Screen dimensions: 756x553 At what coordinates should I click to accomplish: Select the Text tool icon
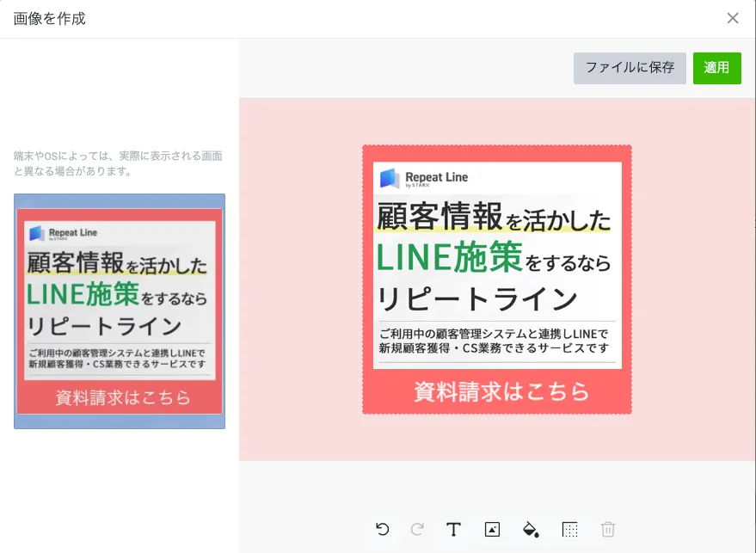click(453, 530)
